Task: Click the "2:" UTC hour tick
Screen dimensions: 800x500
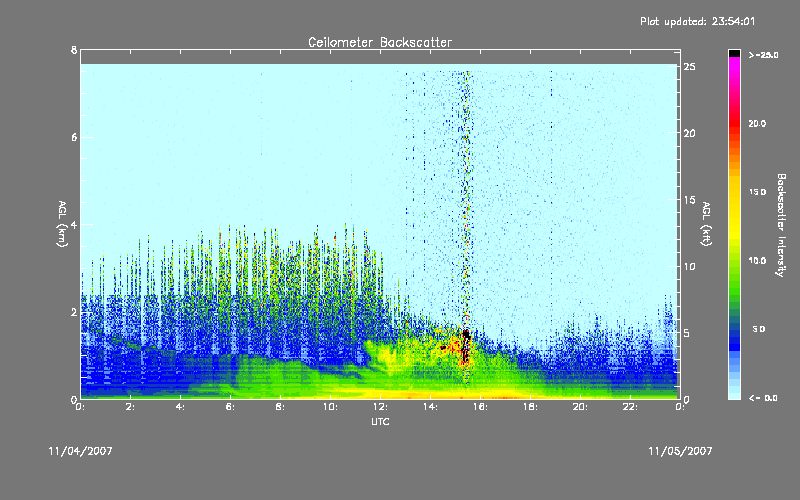Action: tap(131, 407)
